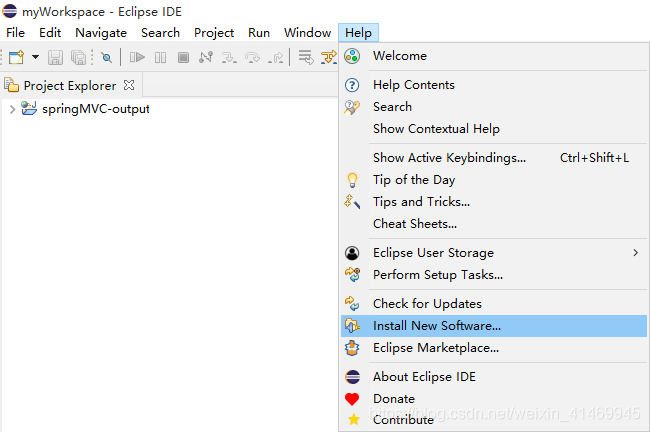Choose Tips and Tricks
The width and height of the screenshot is (650, 432).
point(494,202)
